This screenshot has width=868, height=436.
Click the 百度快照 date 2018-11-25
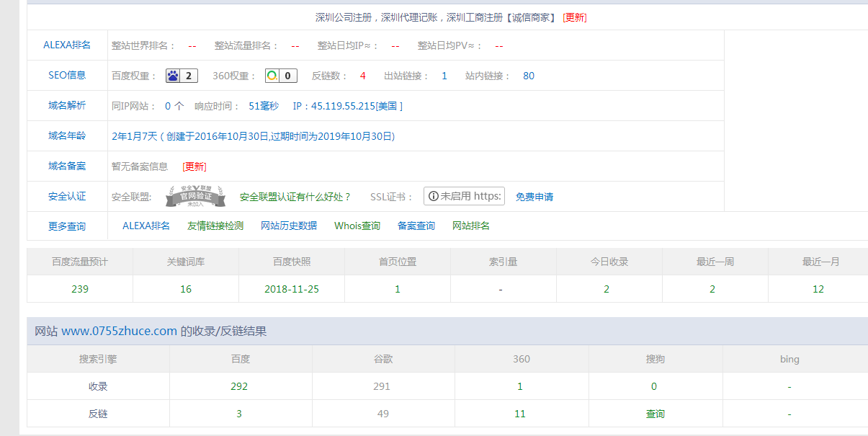(291, 288)
